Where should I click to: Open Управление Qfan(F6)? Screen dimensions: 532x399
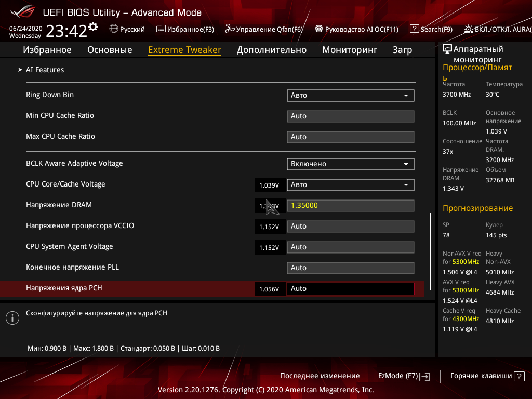coord(270,29)
